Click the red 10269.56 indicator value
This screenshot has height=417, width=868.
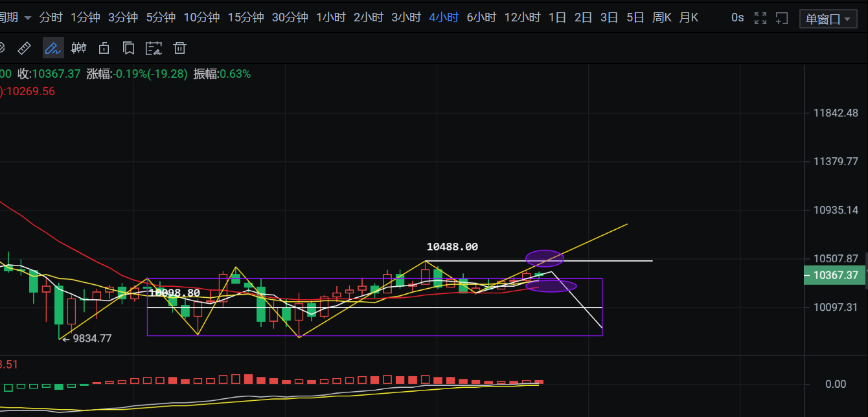pyautogui.click(x=30, y=91)
